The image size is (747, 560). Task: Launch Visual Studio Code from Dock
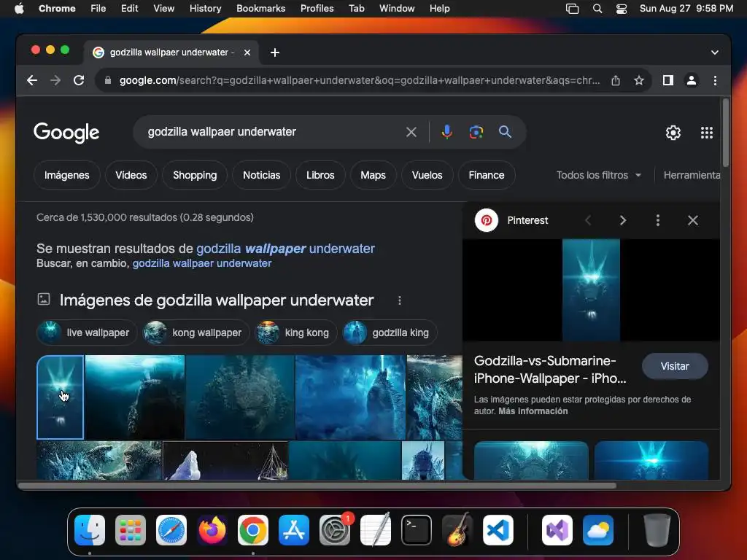498,530
